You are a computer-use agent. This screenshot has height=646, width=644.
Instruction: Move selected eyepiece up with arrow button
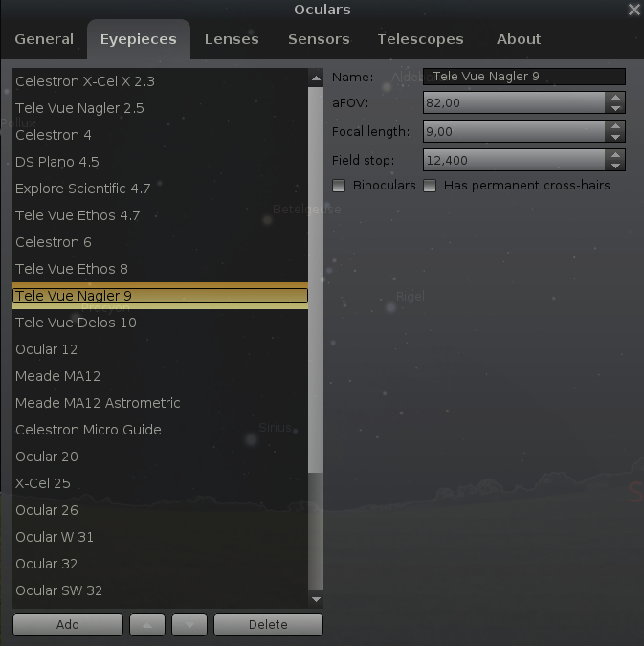(147, 625)
